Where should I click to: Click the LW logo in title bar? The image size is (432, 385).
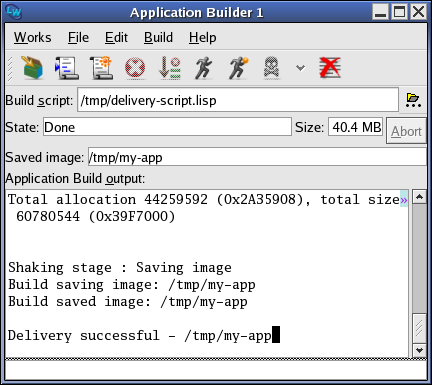(14, 12)
